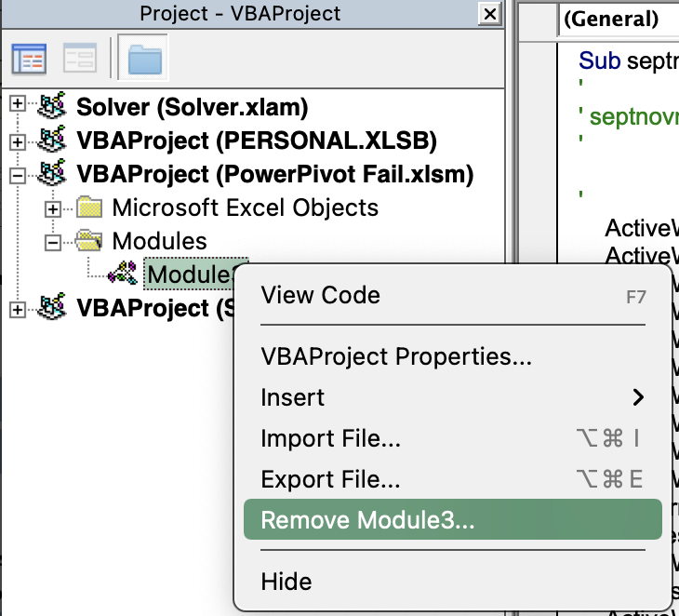Click PowerPivot Fail.xlsm project icon
Viewport: 679px width, 616px height.
coord(52,172)
